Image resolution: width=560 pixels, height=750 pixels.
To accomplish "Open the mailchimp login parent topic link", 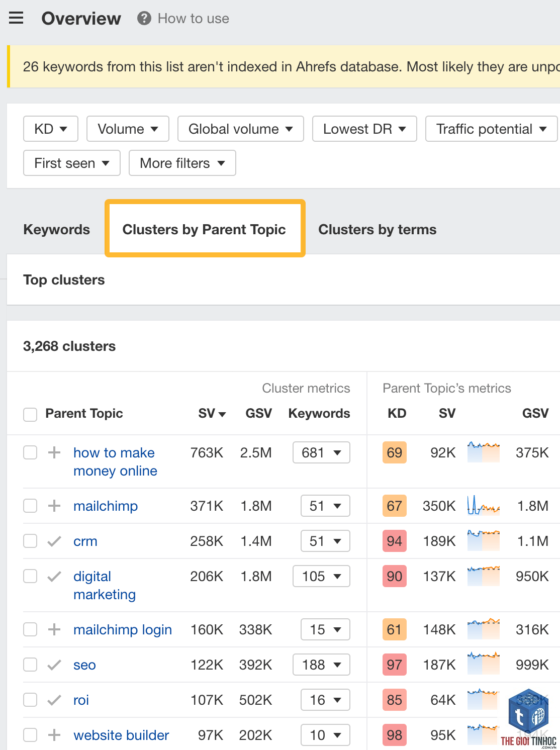I will 123,629.
